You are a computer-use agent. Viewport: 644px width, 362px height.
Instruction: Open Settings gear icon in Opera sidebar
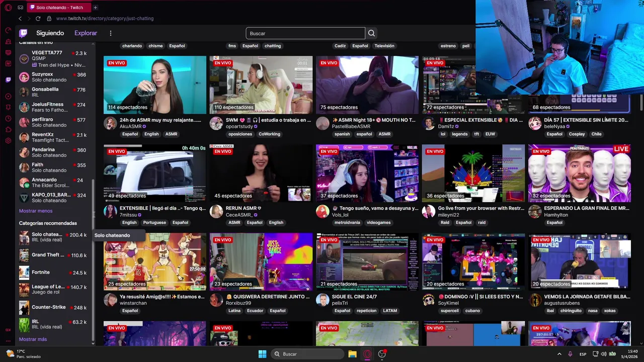[x=8, y=140]
